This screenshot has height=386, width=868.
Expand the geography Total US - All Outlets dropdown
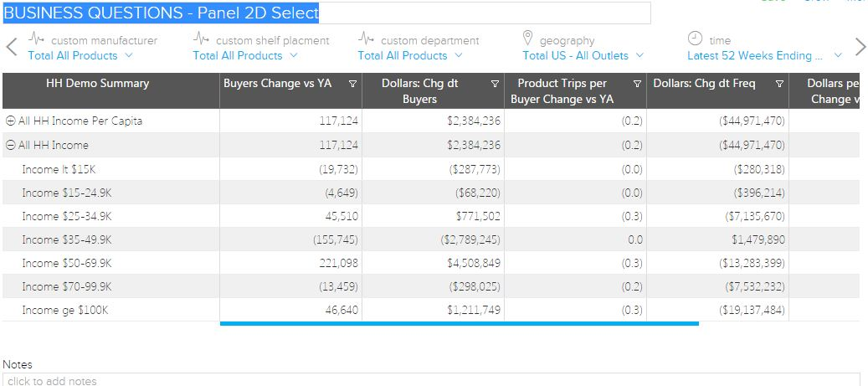(x=583, y=55)
